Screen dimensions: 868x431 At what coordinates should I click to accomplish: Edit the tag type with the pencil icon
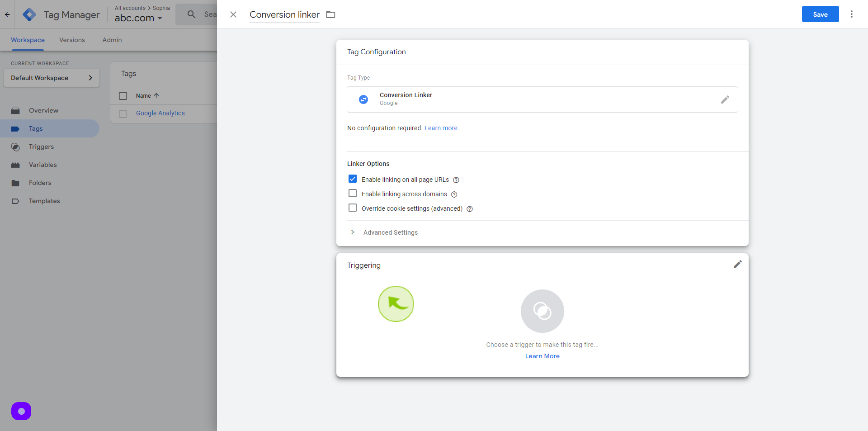coord(725,99)
